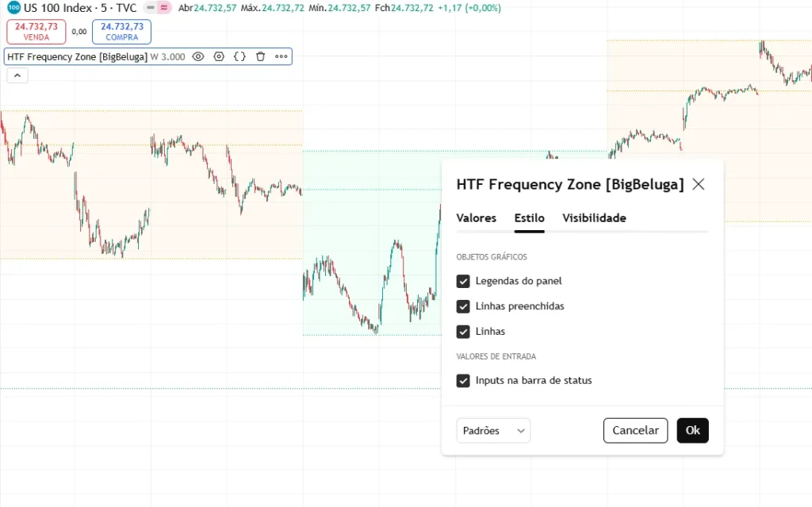The width and height of the screenshot is (812, 507).
Task: Switch to the Visibilidade tab
Action: tap(594, 218)
